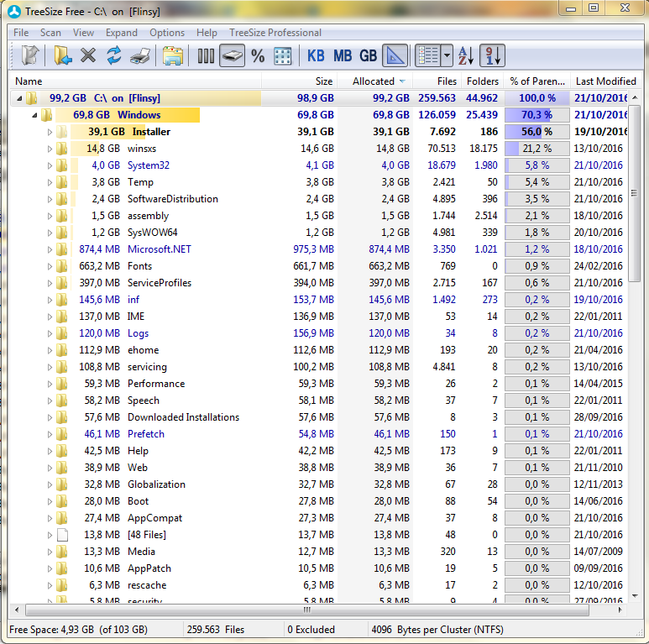This screenshot has height=644, width=649.
Task: Click the [48 Files] document icon
Action: [62, 535]
